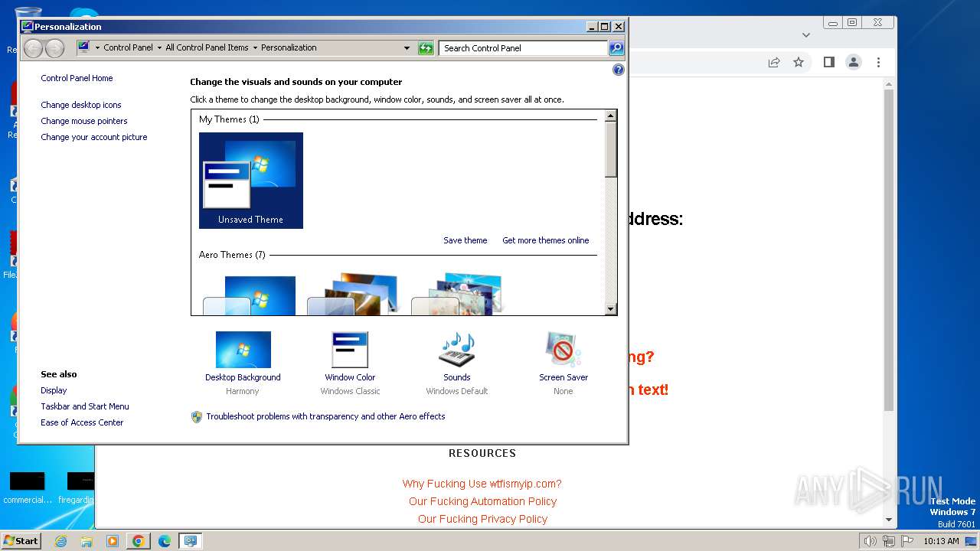The width and height of the screenshot is (980, 551).
Task: Click the Back arrow in Personalization window
Action: (33, 48)
